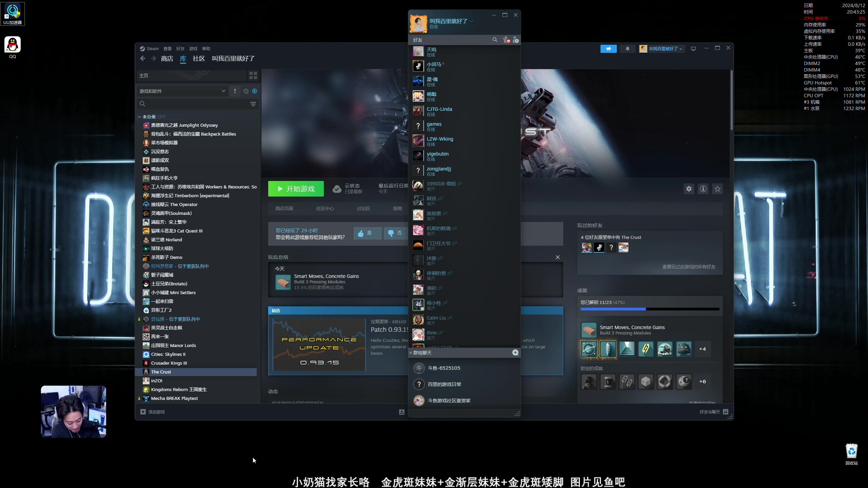Screen dimensions: 868x488
Task: Open the notifications bell icon
Action: [628, 48]
